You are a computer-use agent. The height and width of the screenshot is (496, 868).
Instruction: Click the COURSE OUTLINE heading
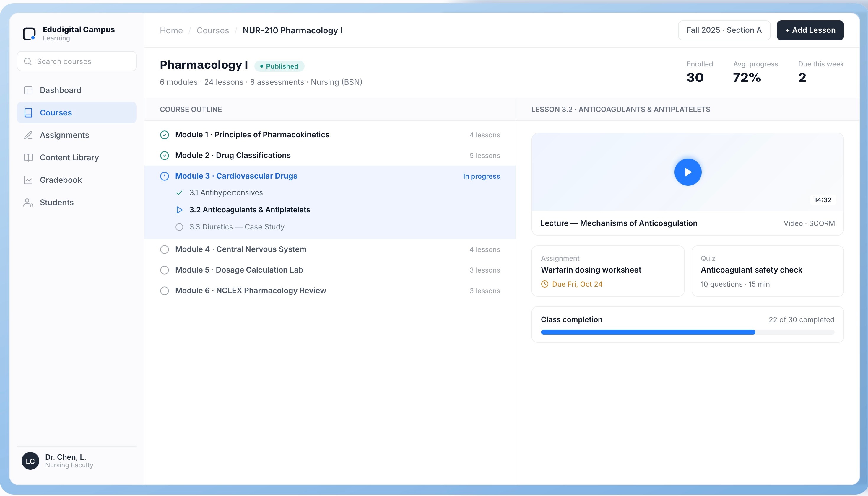(191, 110)
